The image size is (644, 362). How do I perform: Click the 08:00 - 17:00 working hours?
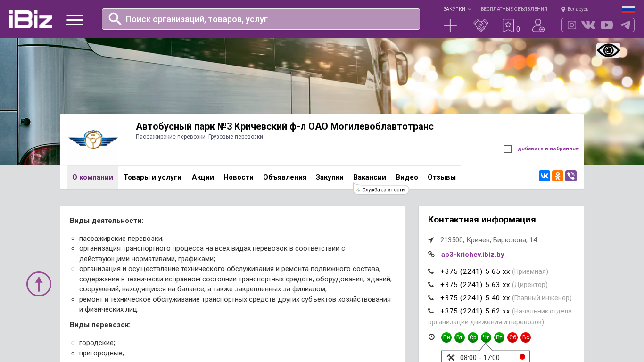coord(480,358)
